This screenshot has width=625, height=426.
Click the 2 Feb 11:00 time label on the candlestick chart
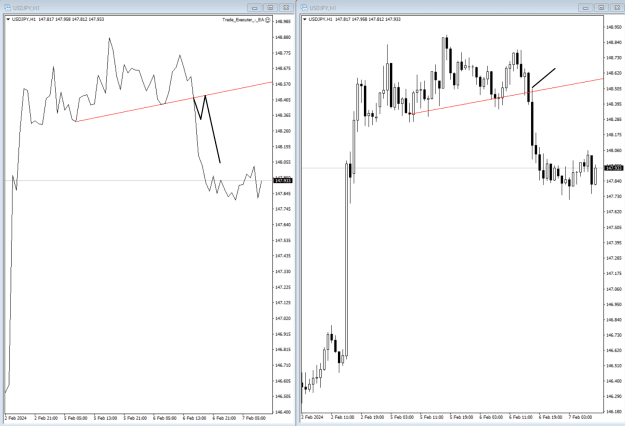[x=342, y=417]
